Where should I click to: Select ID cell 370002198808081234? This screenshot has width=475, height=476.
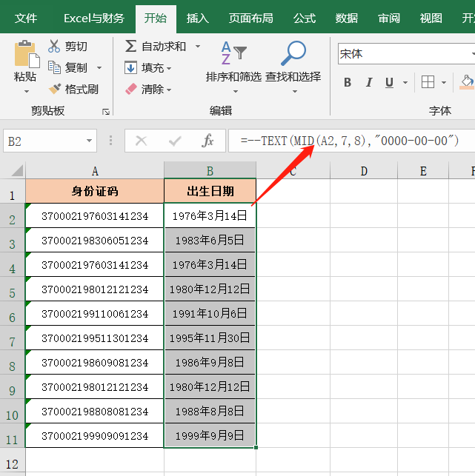[95, 411]
